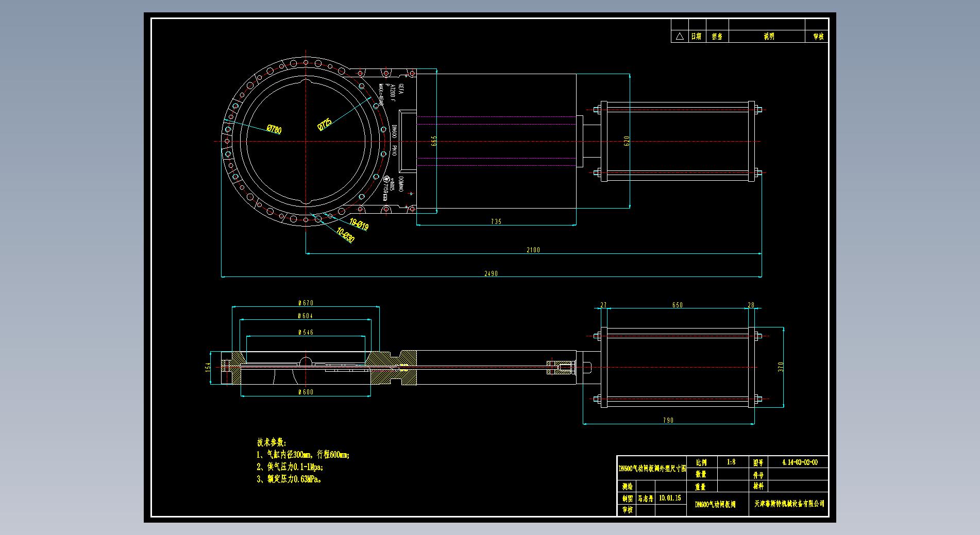Select the 665 vertical dimension text
This screenshot has height=535, width=980.
pos(434,141)
